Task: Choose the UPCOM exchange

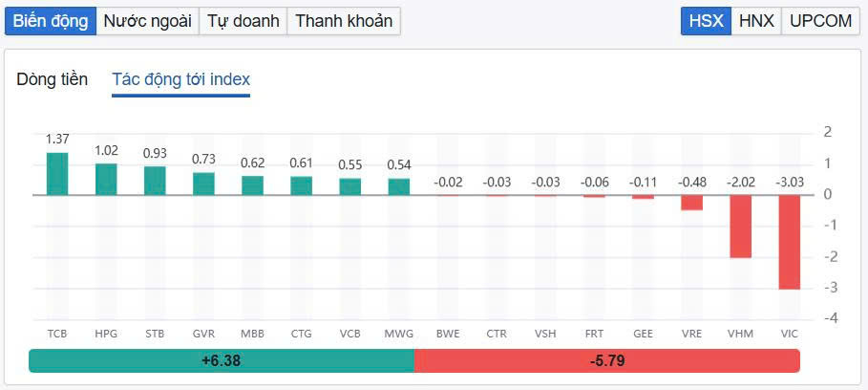Action: pos(820,21)
